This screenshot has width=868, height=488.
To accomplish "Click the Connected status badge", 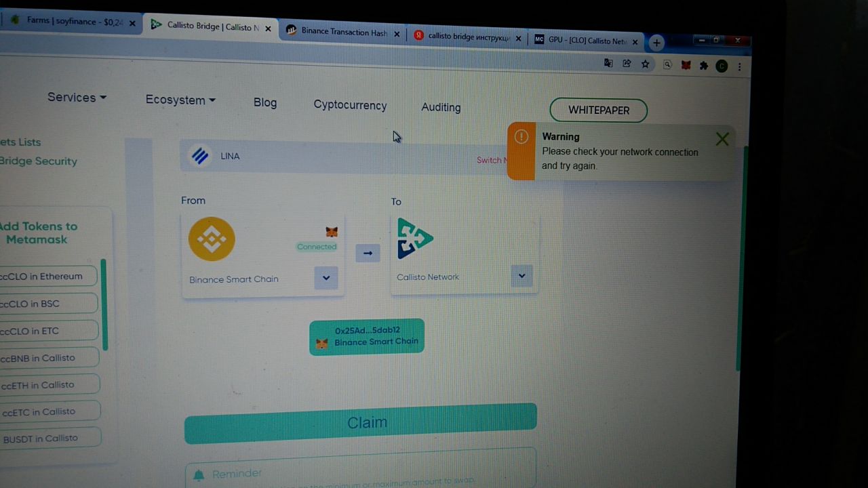I will point(317,247).
